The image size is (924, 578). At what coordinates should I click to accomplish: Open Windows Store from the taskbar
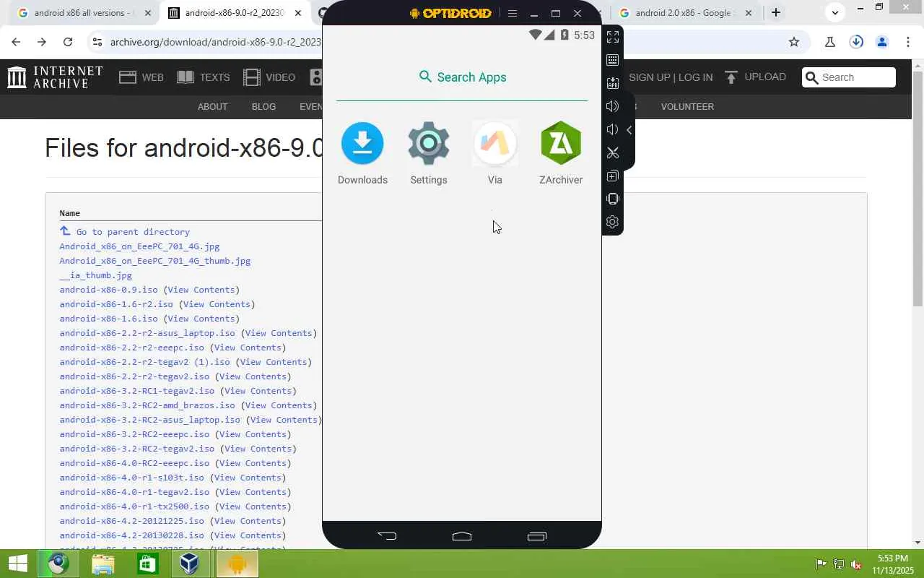click(147, 564)
